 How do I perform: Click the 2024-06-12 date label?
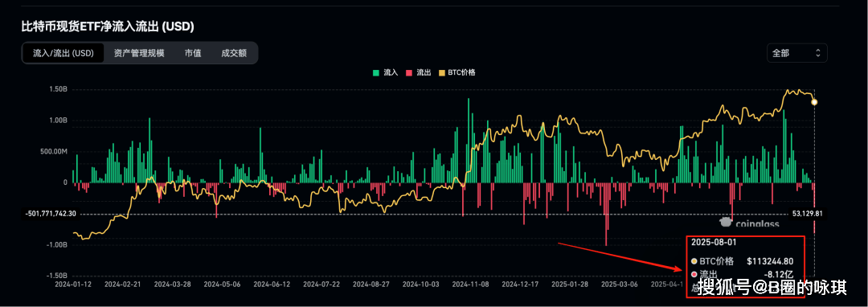point(272,284)
